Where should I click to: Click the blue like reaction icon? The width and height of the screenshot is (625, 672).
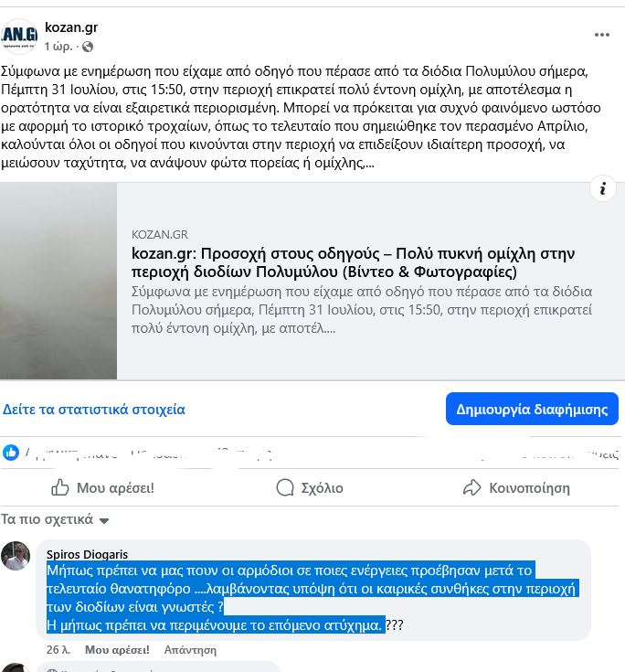coord(11,453)
